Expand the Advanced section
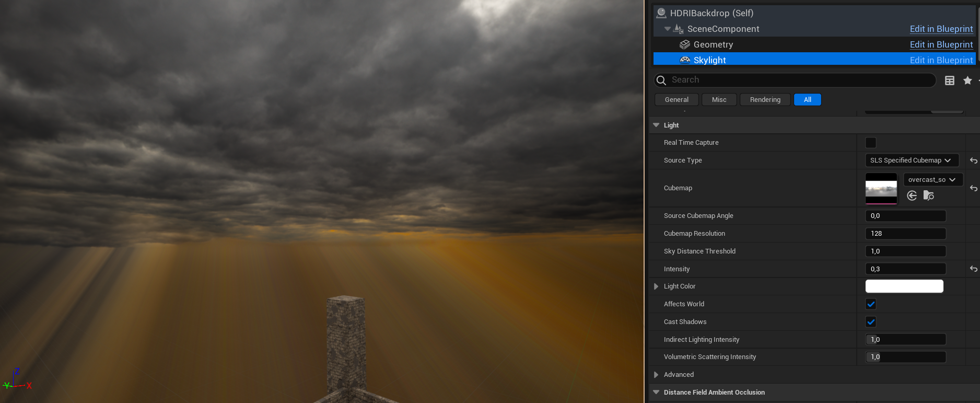Image resolution: width=980 pixels, height=403 pixels. [656, 375]
